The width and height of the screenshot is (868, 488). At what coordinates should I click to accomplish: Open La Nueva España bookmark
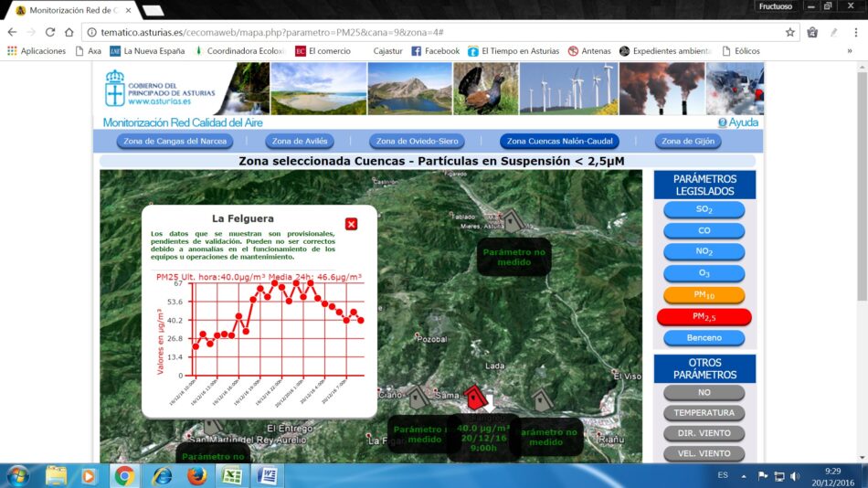(147, 51)
